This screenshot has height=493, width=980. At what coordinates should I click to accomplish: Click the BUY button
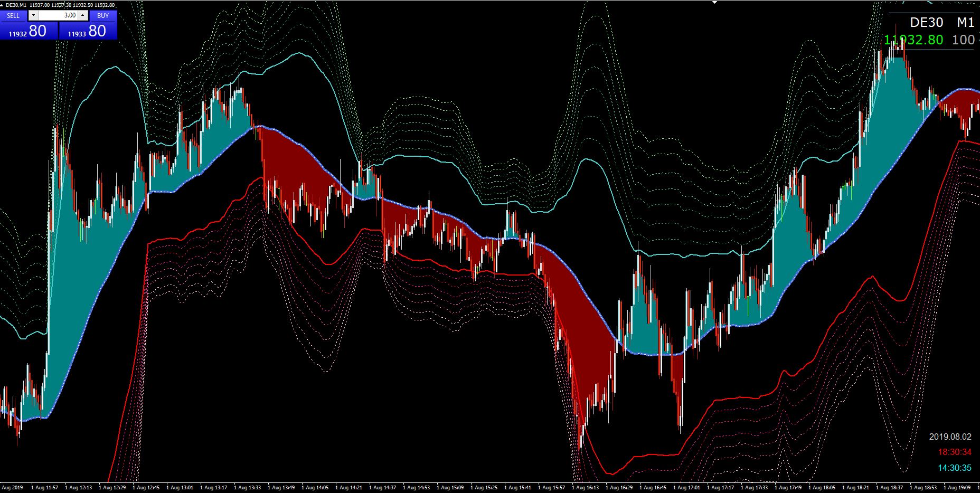103,16
